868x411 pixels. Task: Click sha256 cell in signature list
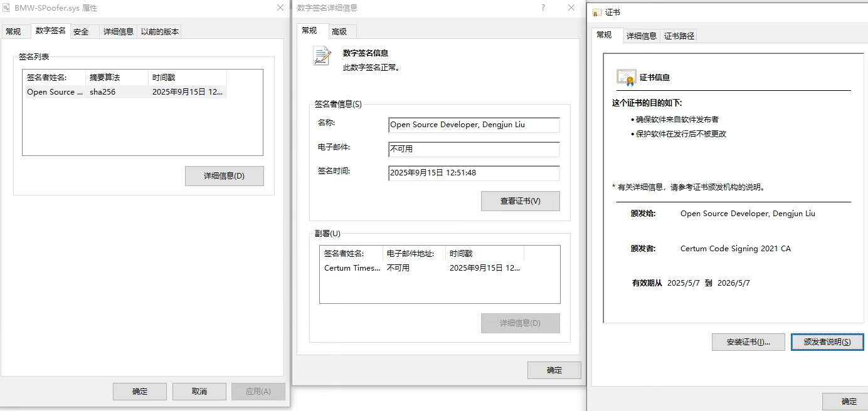102,91
